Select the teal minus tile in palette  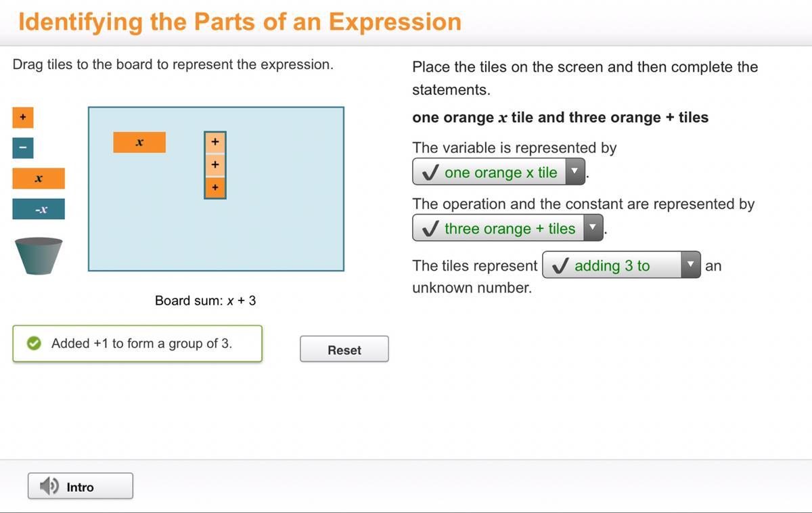(x=22, y=148)
